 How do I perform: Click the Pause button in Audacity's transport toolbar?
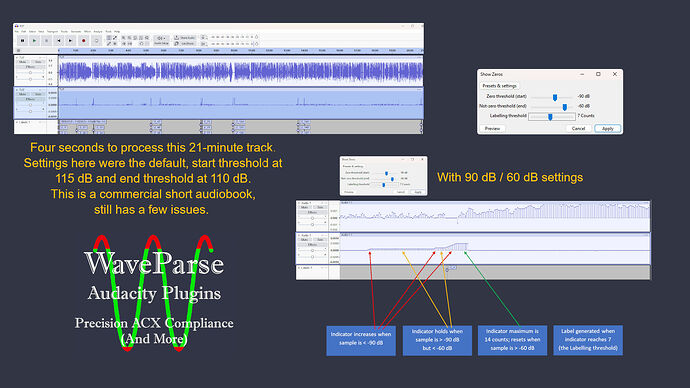tap(22, 40)
